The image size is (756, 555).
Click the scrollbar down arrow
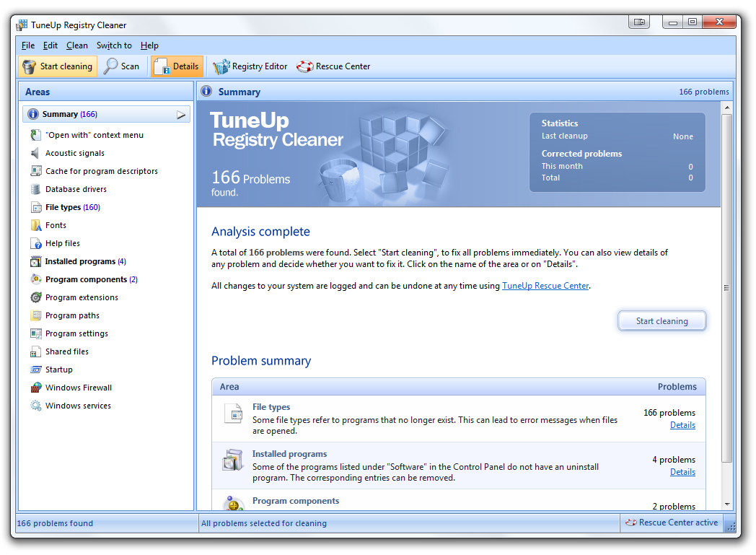[x=727, y=504]
